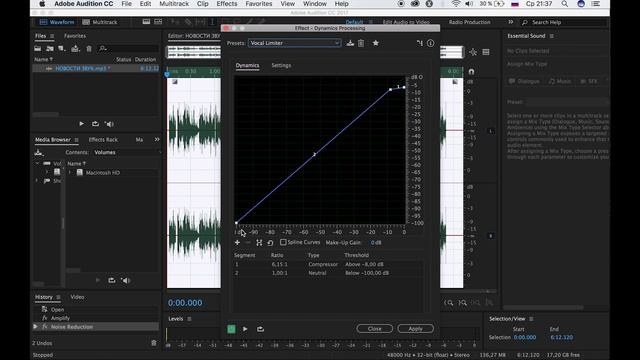The image size is (640, 360).
Task: Toggle loop in Media Browser preview controls
Action: [x=111, y=280]
